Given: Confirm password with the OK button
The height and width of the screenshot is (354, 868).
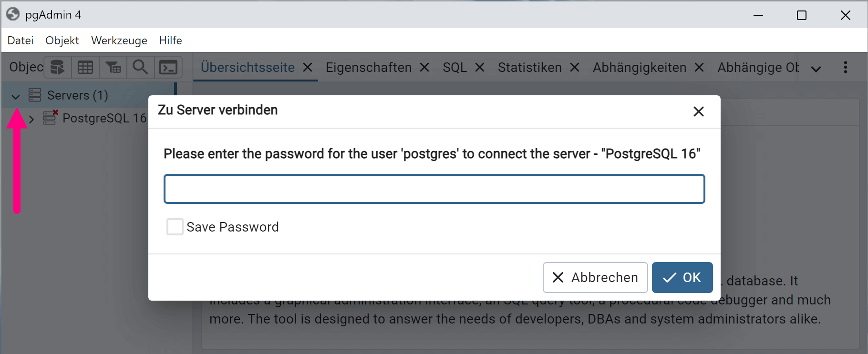Looking at the screenshot, I should tap(682, 277).
